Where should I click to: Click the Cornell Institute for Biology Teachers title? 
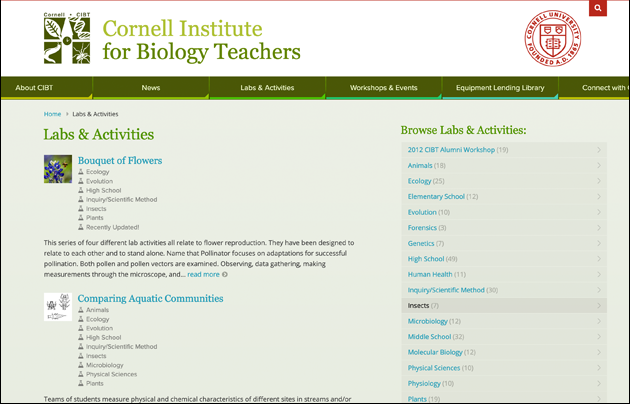pyautogui.click(x=201, y=40)
